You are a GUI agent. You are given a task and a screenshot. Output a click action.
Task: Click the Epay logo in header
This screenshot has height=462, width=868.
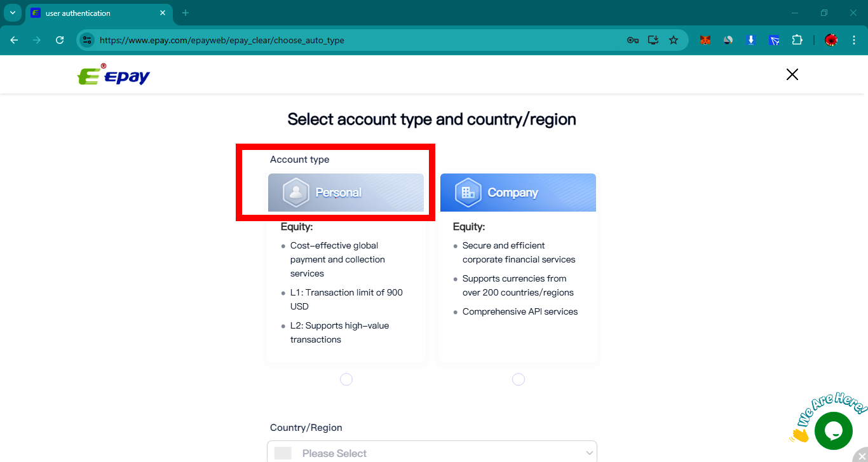114,76
